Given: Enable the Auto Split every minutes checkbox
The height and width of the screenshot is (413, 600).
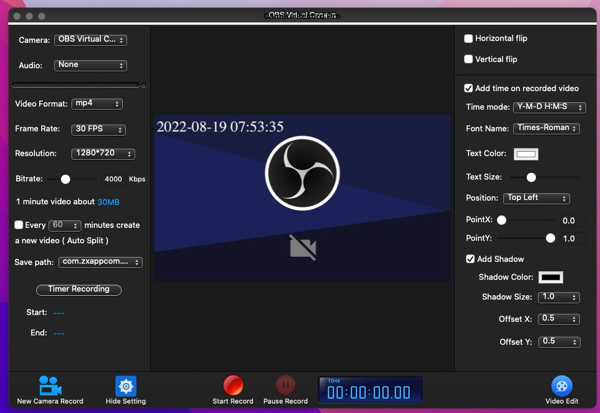Looking at the screenshot, I should coord(19,225).
